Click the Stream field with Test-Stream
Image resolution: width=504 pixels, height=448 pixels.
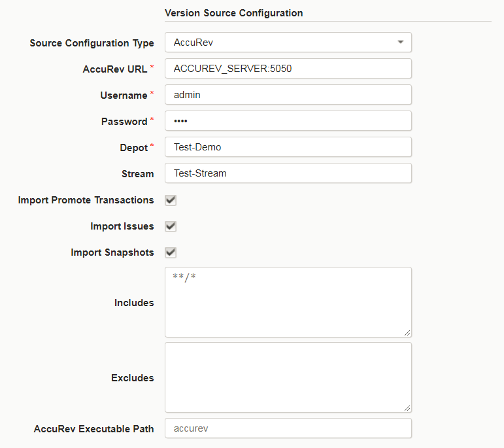(288, 173)
